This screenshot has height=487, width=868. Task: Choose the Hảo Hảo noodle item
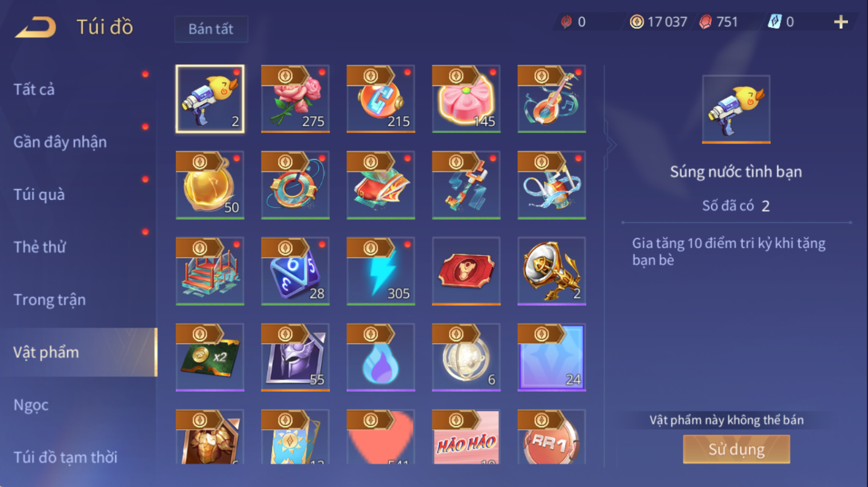(x=466, y=436)
